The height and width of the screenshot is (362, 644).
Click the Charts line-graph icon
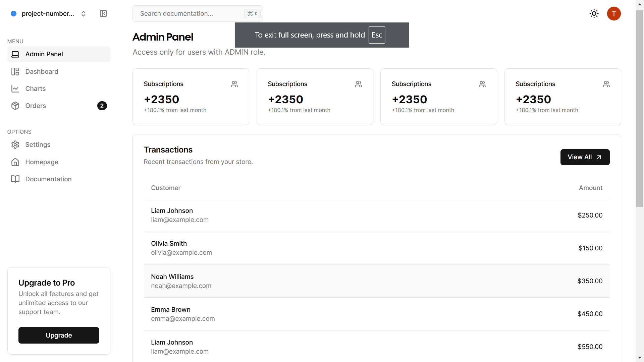click(15, 88)
